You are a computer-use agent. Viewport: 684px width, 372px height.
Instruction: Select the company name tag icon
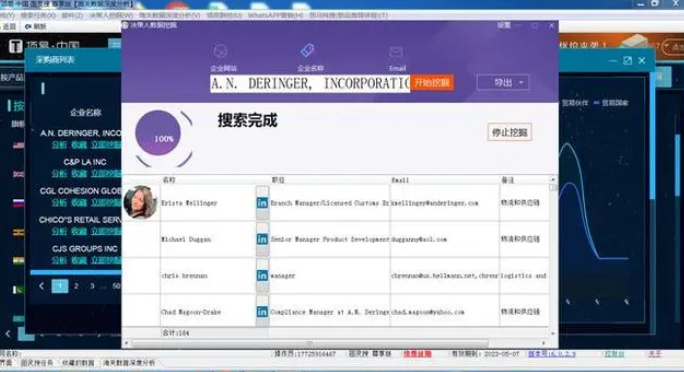click(308, 50)
